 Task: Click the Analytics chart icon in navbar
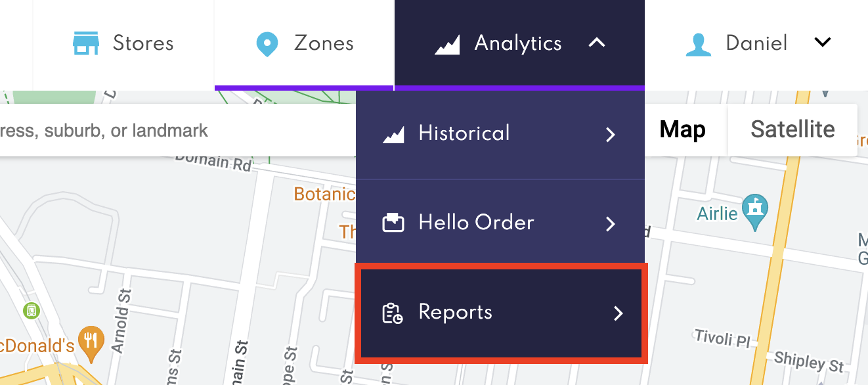[447, 45]
